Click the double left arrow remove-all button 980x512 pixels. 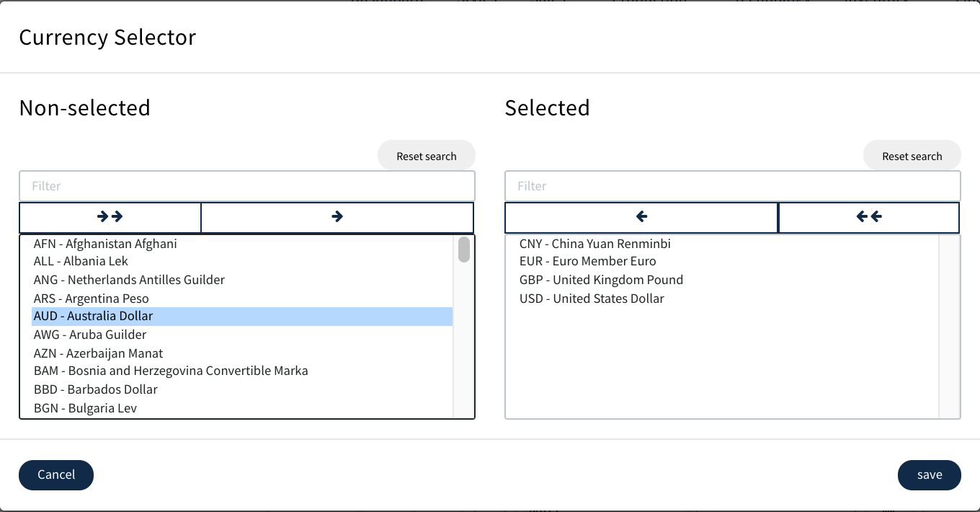coord(868,217)
